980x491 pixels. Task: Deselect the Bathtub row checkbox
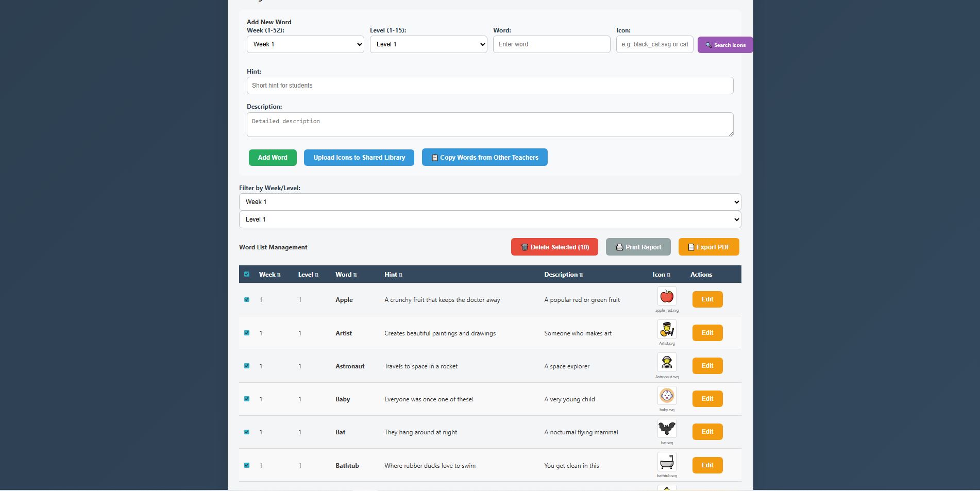coord(247,465)
